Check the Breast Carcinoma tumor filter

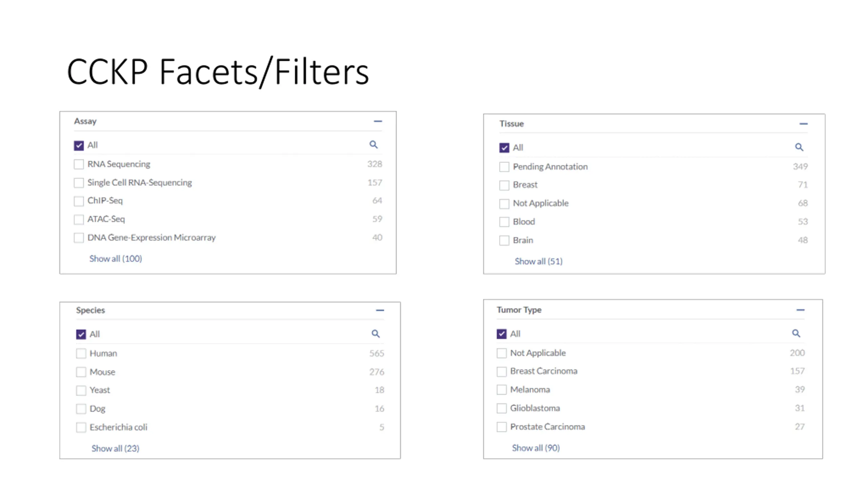tap(501, 371)
